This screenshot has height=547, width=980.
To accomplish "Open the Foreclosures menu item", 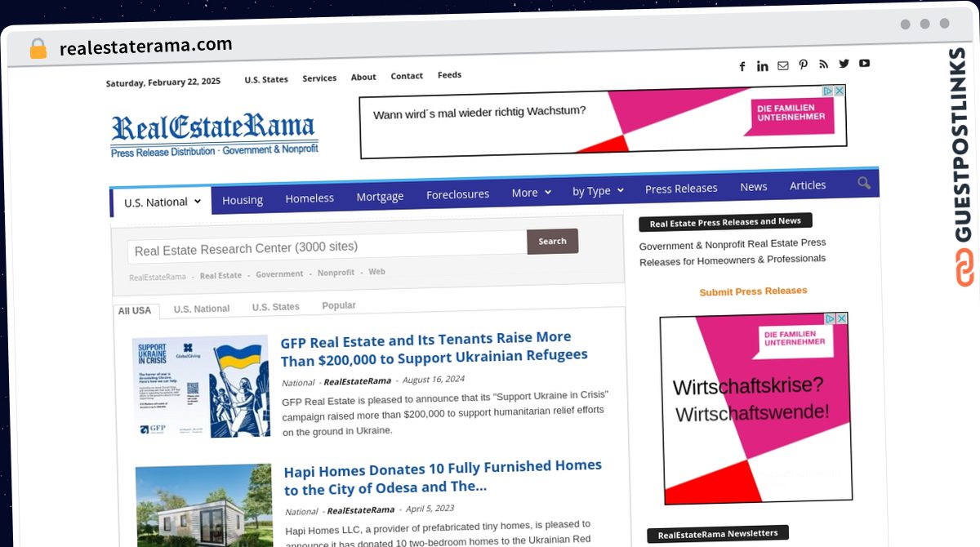I will coord(457,194).
